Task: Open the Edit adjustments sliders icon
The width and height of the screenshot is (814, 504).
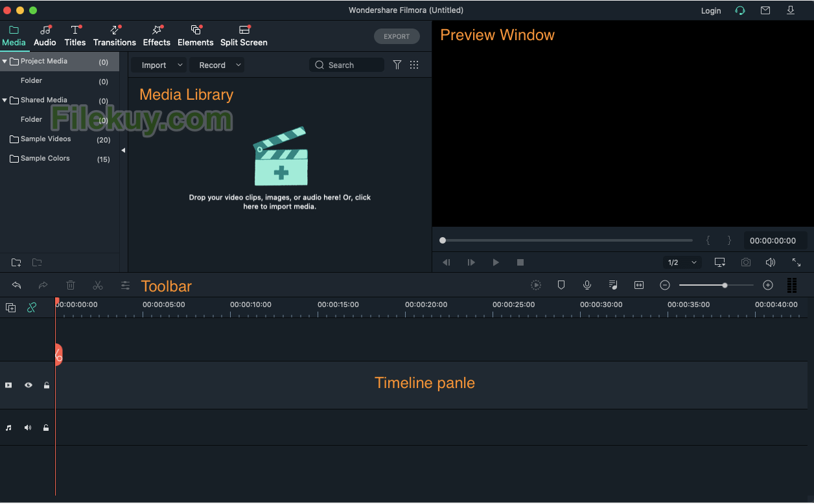Action: 126,285
